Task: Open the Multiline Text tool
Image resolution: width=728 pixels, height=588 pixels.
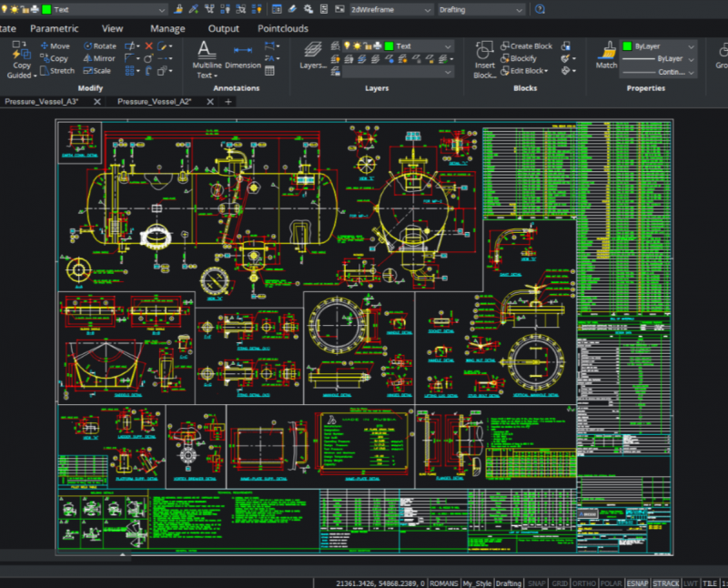Action: tap(207, 60)
